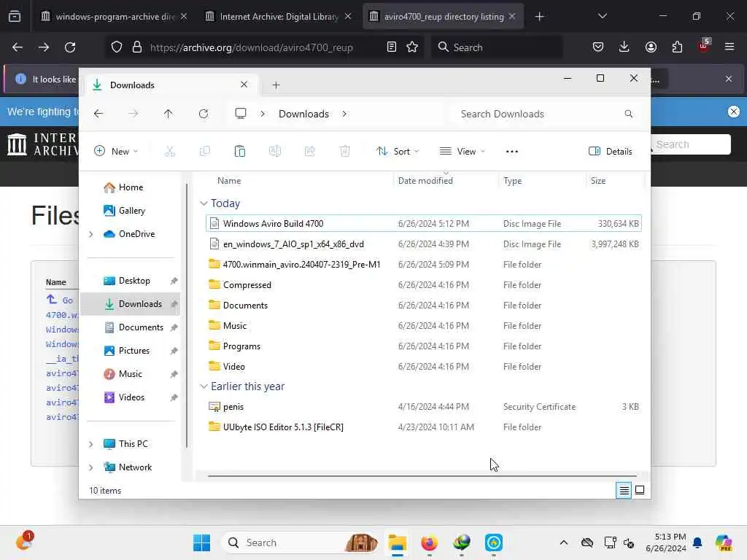Switch to large thumbnails view icon
This screenshot has width=747, height=560.
click(640, 490)
